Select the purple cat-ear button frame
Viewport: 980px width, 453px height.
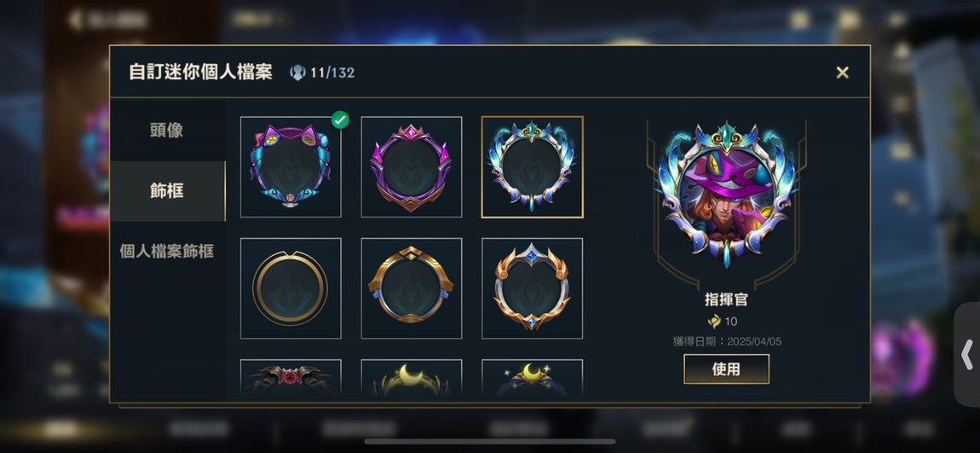click(x=291, y=167)
